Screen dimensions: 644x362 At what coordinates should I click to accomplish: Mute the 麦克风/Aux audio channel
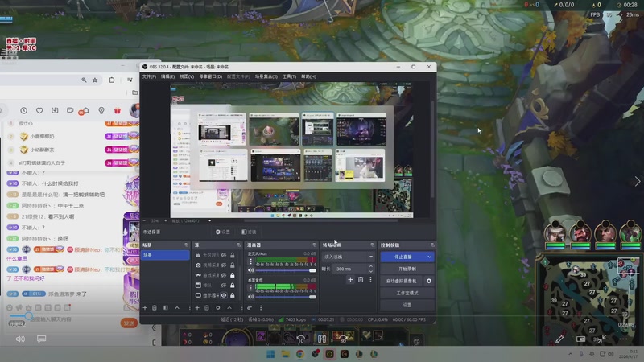click(250, 270)
